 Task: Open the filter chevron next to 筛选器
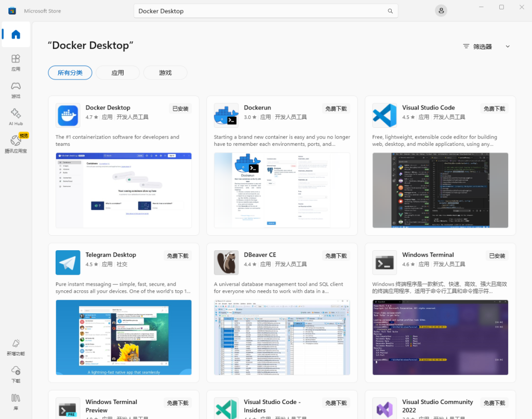point(508,46)
